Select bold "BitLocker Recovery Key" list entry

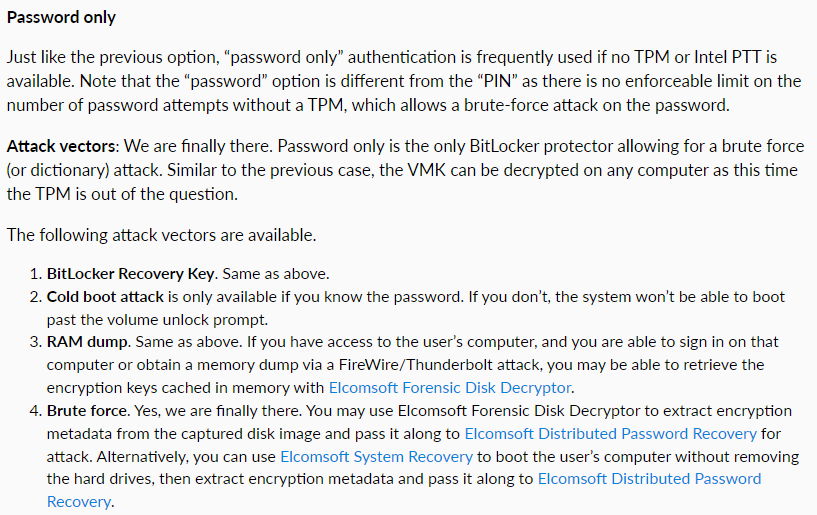coord(130,274)
